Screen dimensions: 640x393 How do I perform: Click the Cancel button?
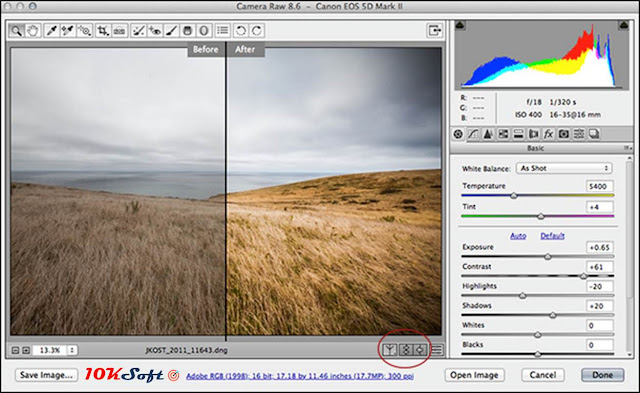click(x=543, y=375)
